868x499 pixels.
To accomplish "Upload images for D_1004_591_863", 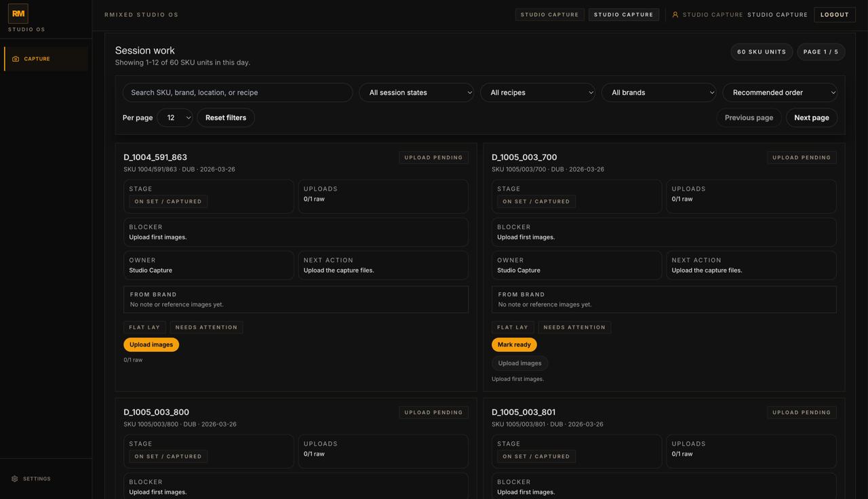I will 151,344.
